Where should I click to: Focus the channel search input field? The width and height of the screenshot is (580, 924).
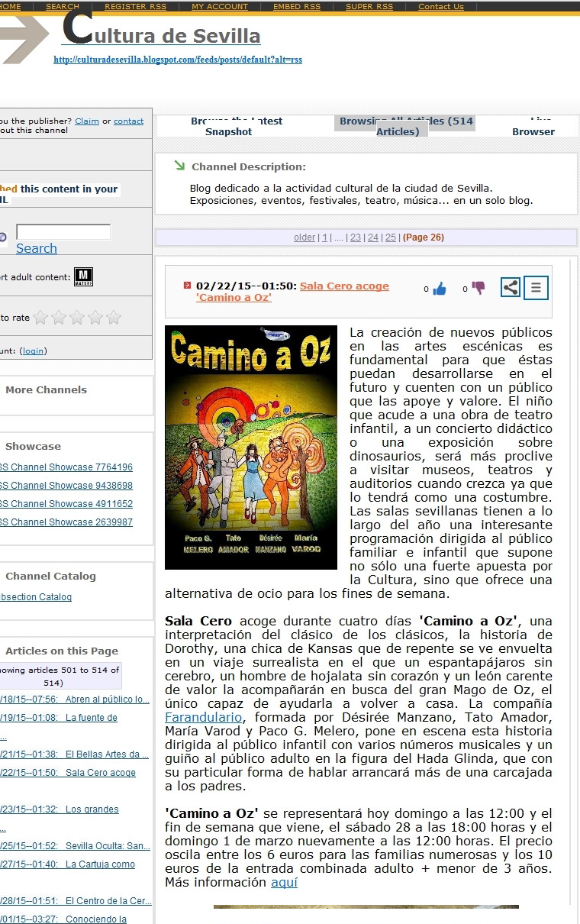point(63,231)
